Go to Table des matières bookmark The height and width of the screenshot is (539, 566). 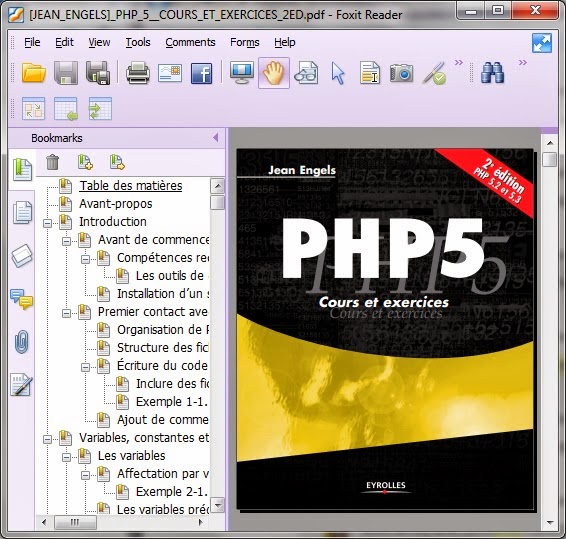pyautogui.click(x=131, y=186)
